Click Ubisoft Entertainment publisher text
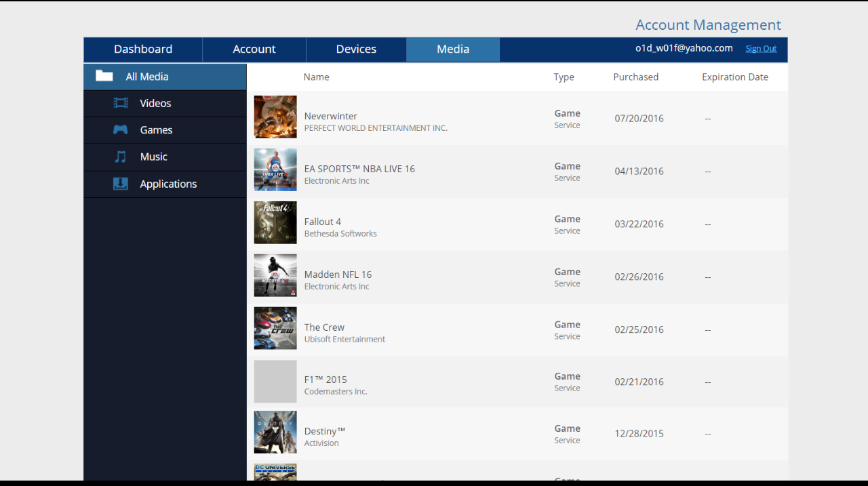The image size is (868, 486). (344, 340)
